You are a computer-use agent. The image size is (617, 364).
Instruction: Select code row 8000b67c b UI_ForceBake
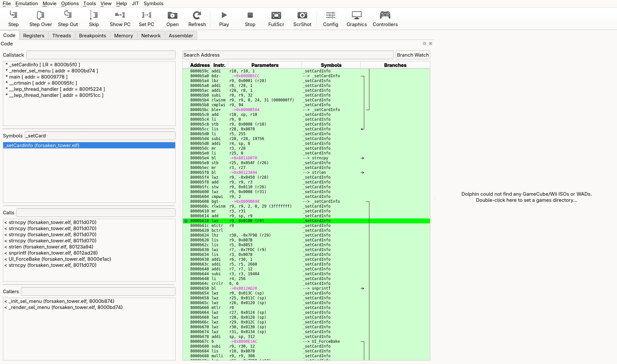click(306, 341)
